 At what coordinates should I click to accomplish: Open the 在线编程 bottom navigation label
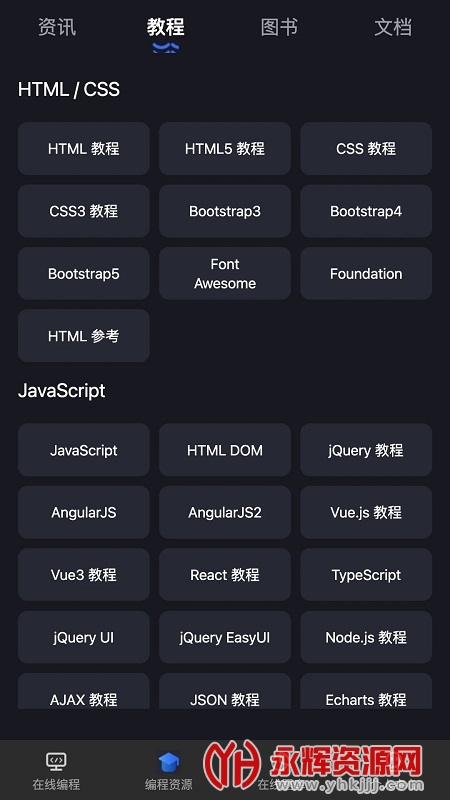pyautogui.click(x=56, y=784)
